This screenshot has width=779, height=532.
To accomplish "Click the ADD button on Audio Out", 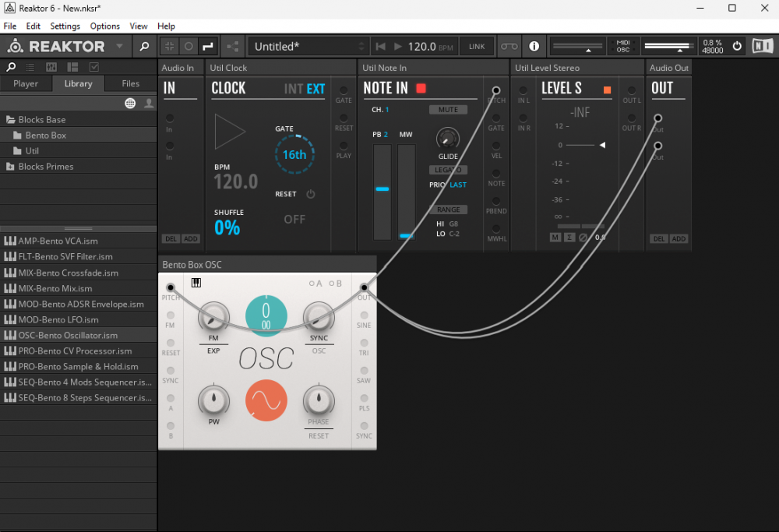I will pyautogui.click(x=679, y=239).
